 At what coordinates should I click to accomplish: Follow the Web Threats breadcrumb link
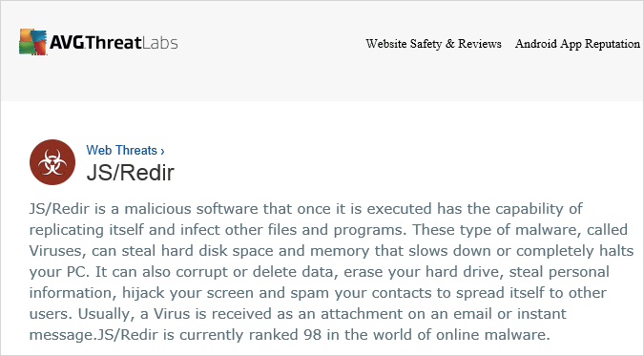click(x=121, y=151)
